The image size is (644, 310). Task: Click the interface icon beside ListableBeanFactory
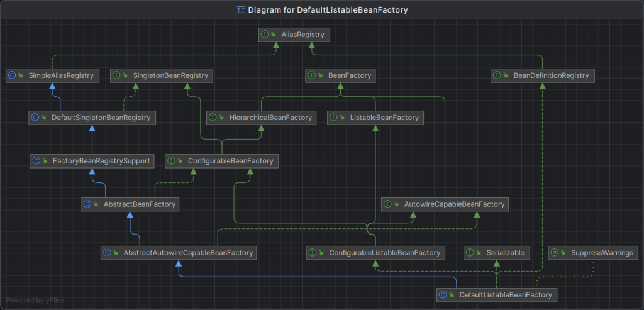(x=335, y=118)
